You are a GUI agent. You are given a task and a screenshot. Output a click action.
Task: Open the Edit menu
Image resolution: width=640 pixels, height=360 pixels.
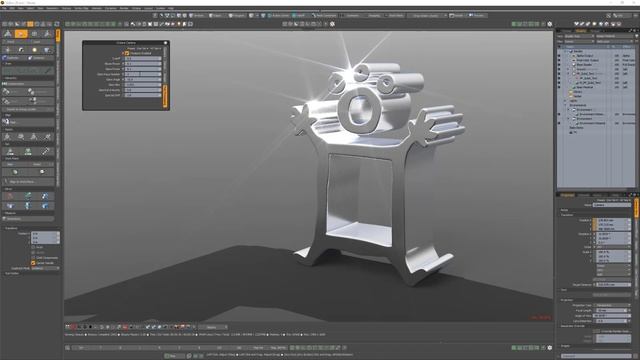click(x=12, y=8)
